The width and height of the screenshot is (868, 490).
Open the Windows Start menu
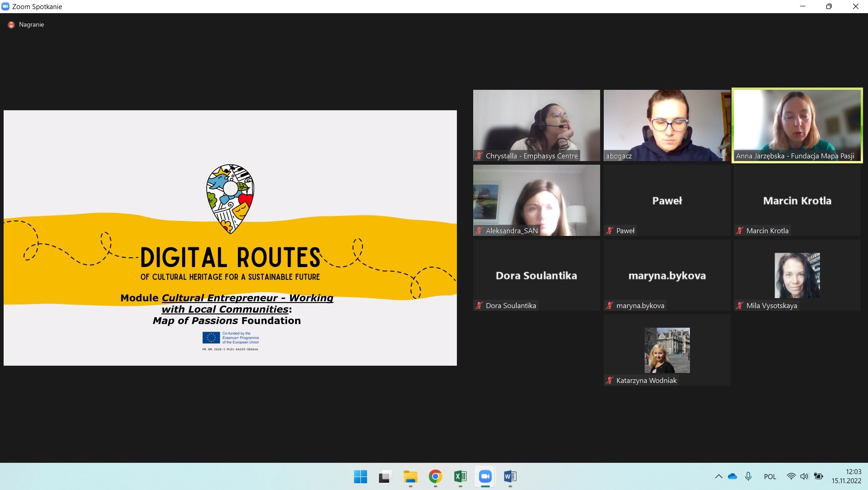[360, 476]
